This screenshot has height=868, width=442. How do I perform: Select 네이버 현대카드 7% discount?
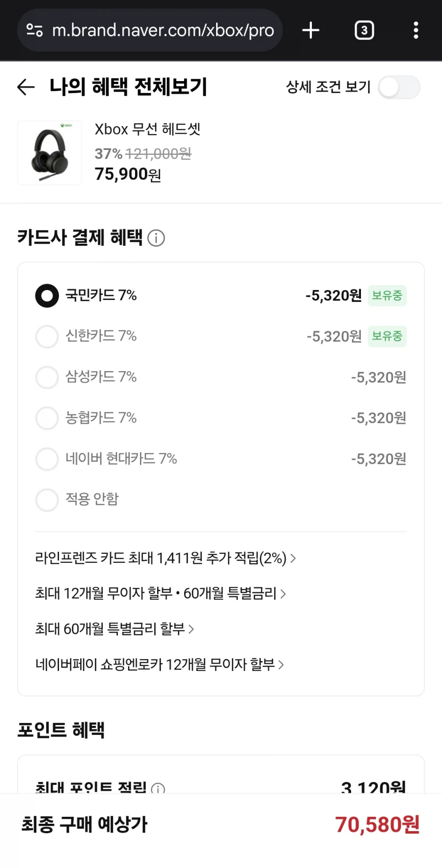[x=47, y=459]
